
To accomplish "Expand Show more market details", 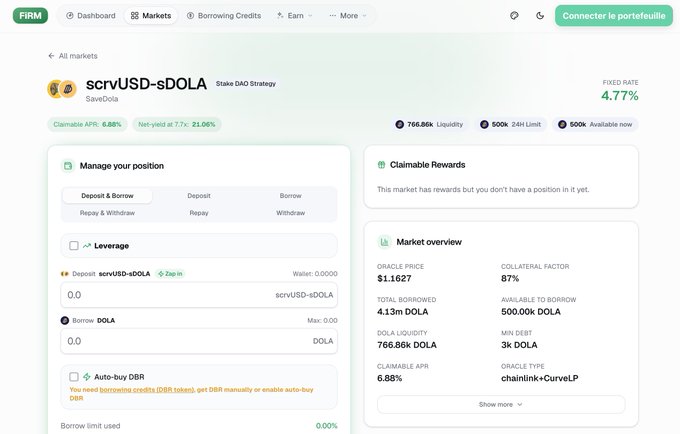I will pos(501,405).
